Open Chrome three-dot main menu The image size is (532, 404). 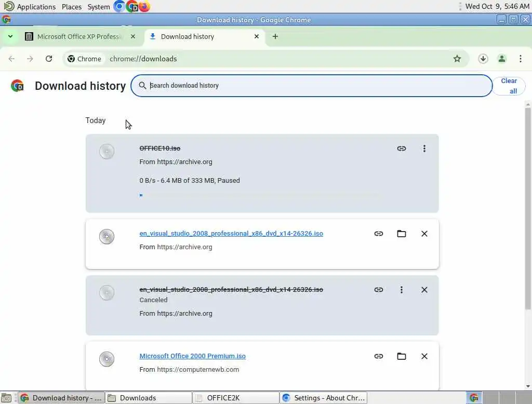(x=520, y=59)
